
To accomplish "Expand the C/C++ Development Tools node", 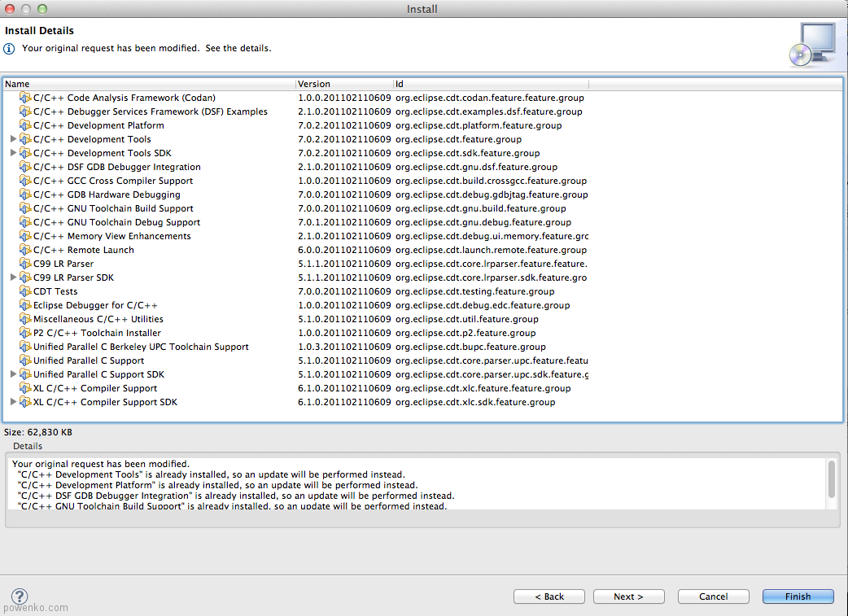I will point(14,139).
